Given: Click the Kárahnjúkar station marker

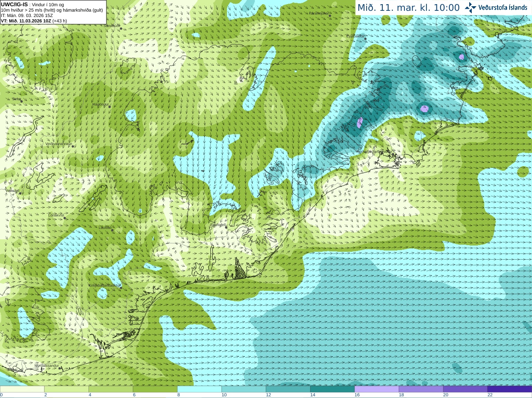Looking at the screenshot, I should point(330,15).
